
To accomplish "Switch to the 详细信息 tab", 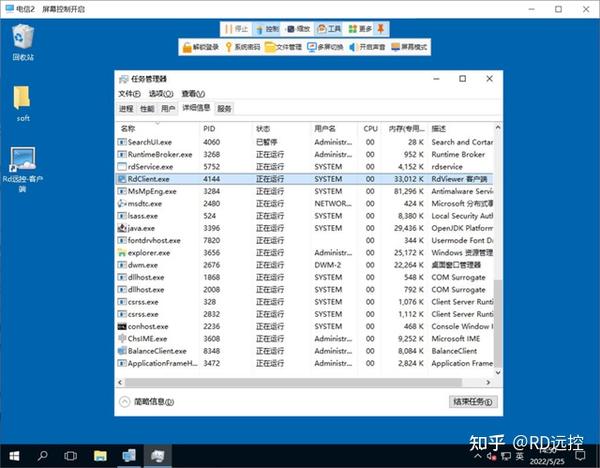I will click(x=196, y=108).
